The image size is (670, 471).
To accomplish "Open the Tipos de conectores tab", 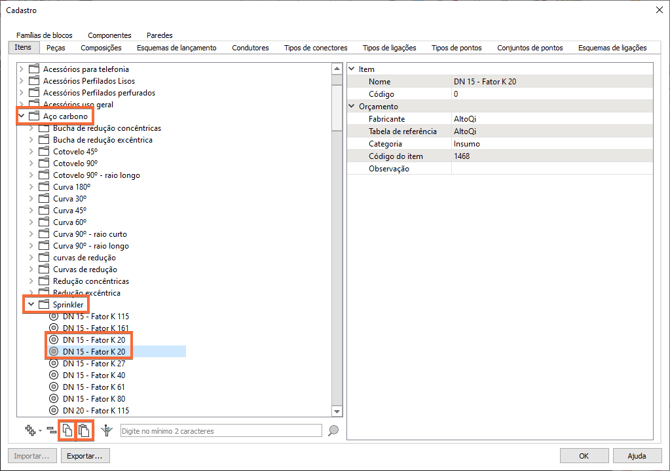I will [x=316, y=47].
